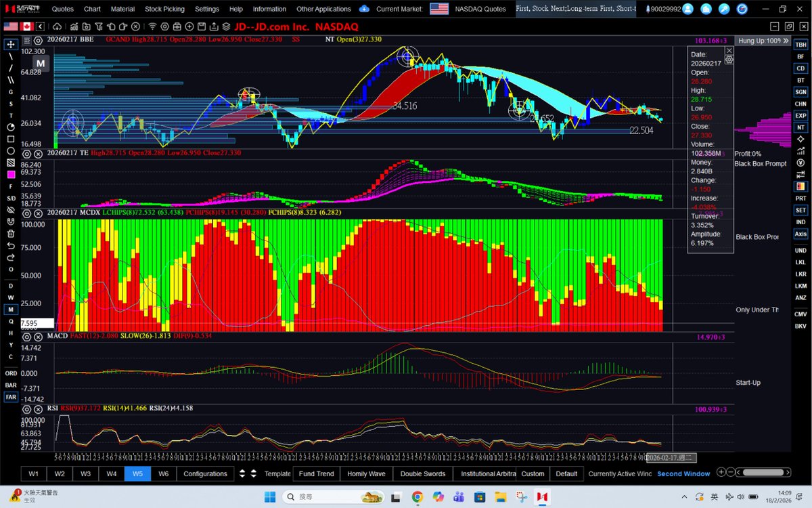The image size is (812, 508).
Task: Toggle the CD indicator button
Action: pos(800,68)
